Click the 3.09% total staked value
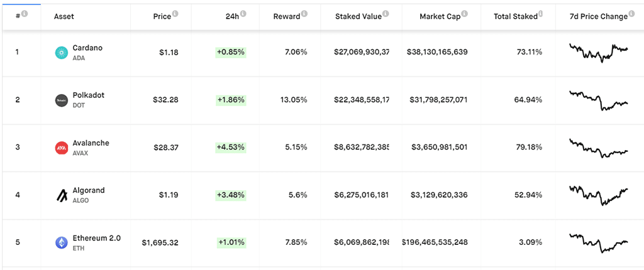 point(531,242)
